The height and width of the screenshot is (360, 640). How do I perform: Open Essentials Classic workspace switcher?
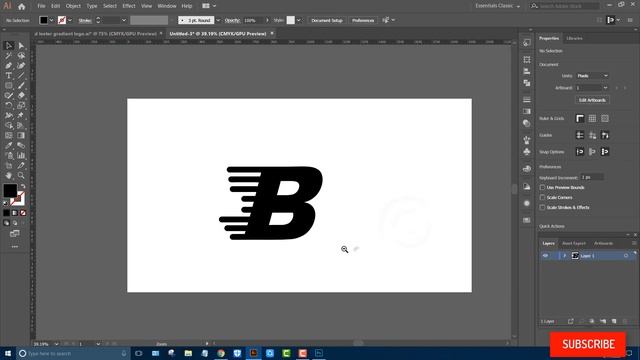(x=498, y=6)
